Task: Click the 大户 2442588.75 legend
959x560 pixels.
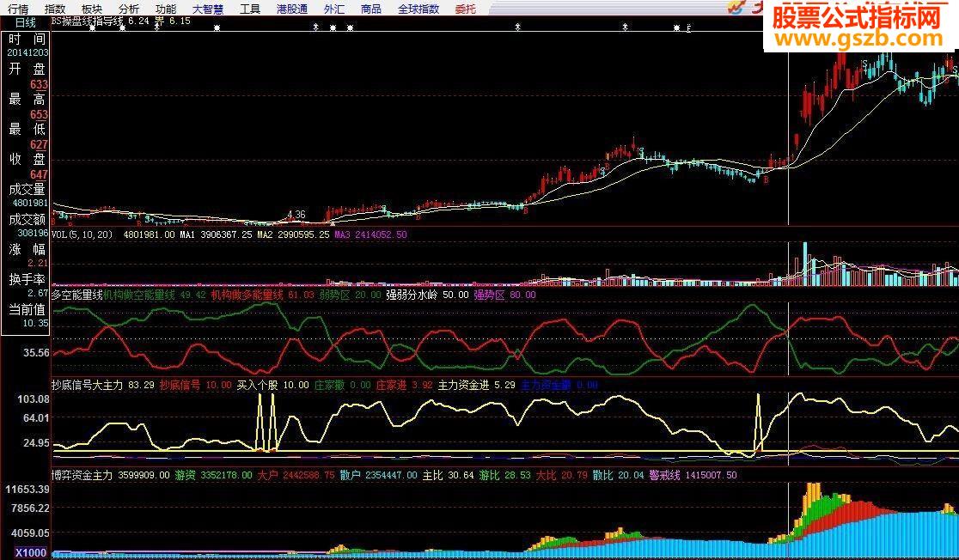Action: [296, 475]
